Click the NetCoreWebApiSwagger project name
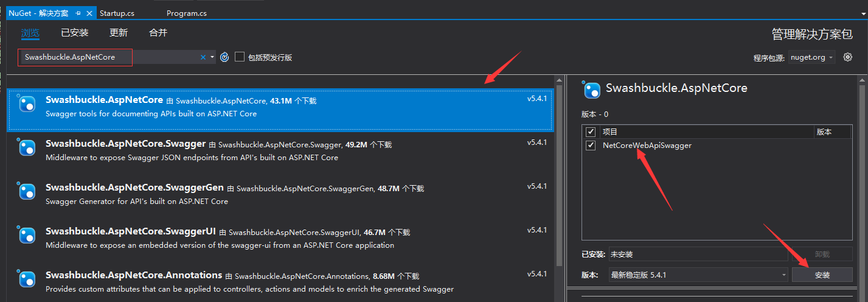Image resolution: width=868 pixels, height=302 pixels. pyautogui.click(x=647, y=146)
